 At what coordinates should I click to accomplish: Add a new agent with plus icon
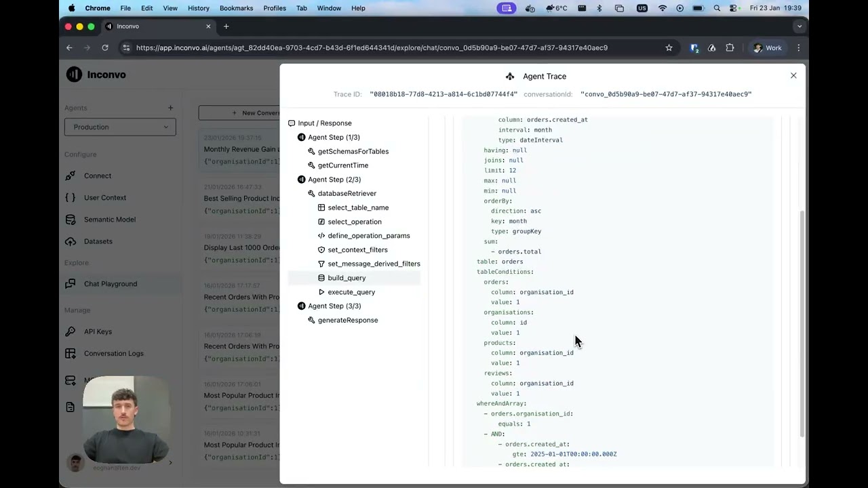170,108
